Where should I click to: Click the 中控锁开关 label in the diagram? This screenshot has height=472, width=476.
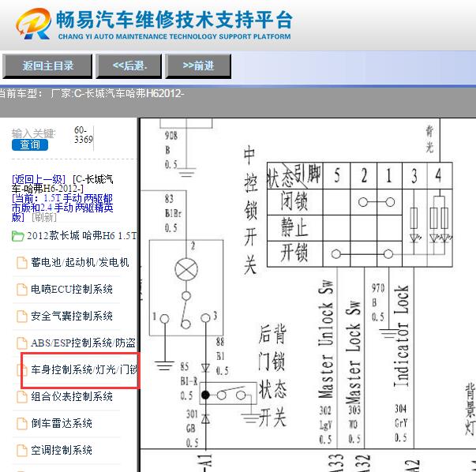pos(249,211)
